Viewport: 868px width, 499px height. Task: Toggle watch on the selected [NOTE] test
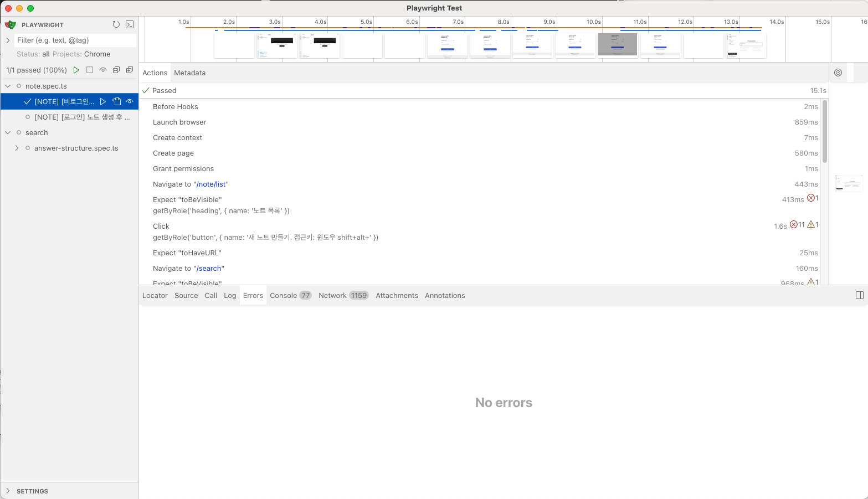coord(130,101)
